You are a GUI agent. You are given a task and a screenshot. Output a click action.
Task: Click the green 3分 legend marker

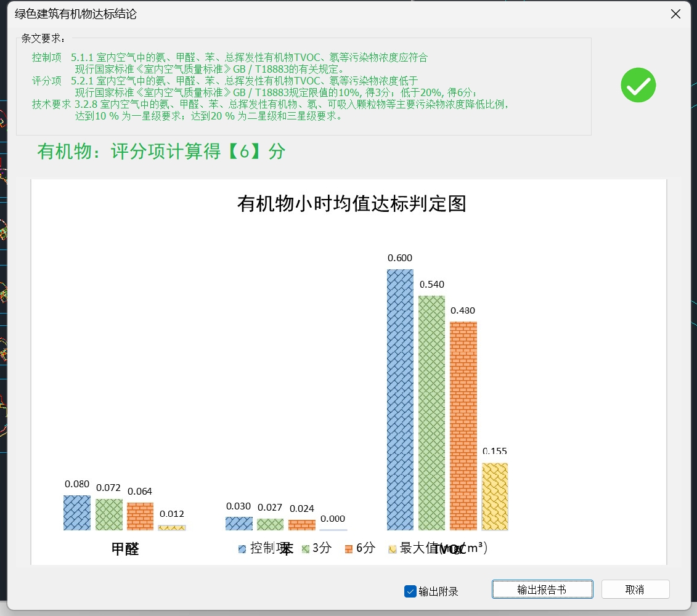pos(304,549)
